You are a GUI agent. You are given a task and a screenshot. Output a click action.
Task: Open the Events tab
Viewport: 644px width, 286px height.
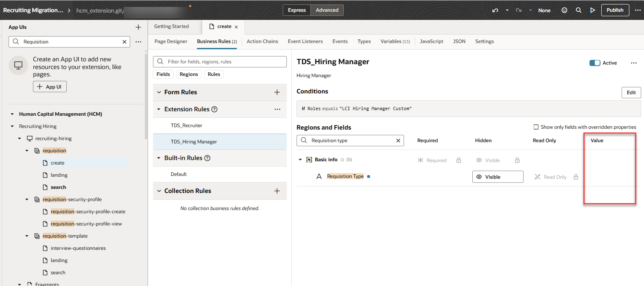pos(340,41)
